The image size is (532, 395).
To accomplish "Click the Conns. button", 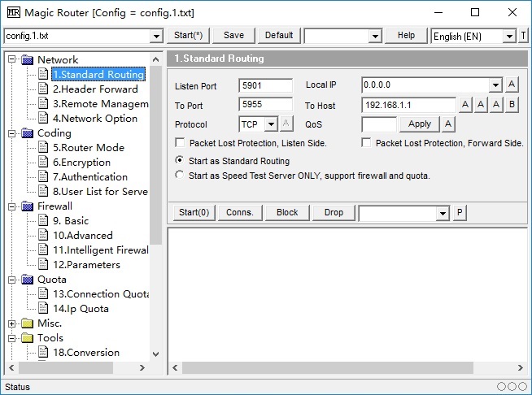I will click(x=240, y=213).
